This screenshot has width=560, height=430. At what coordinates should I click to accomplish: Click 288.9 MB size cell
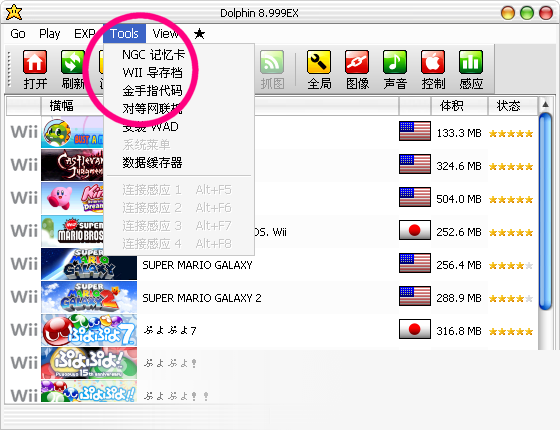[x=459, y=298]
